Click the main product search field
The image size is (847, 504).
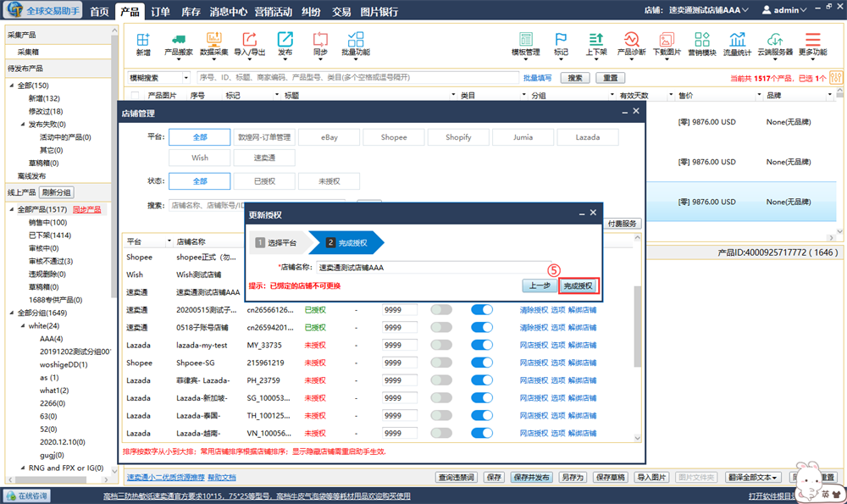pos(357,78)
